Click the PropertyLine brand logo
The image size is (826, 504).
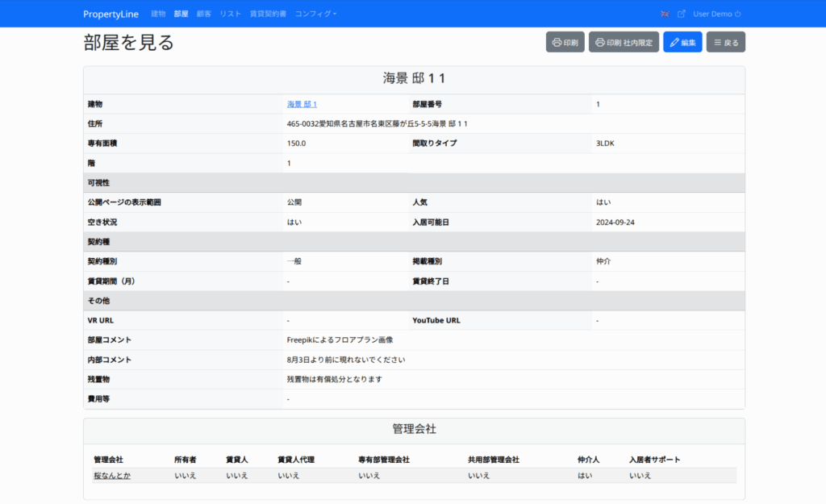111,14
